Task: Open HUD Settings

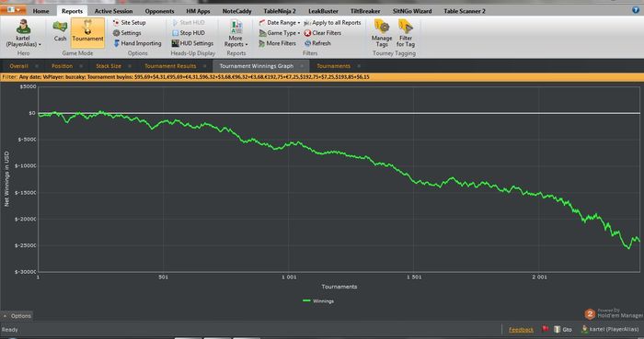Action: pos(192,43)
